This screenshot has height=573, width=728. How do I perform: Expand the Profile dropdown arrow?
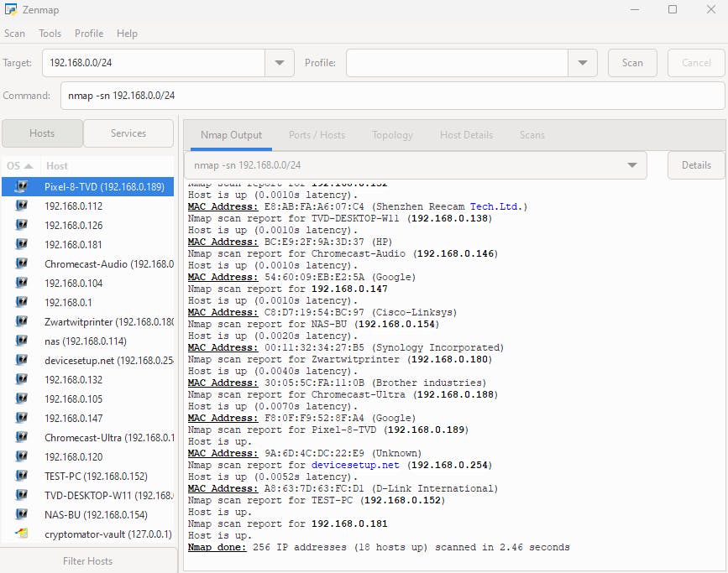point(582,63)
